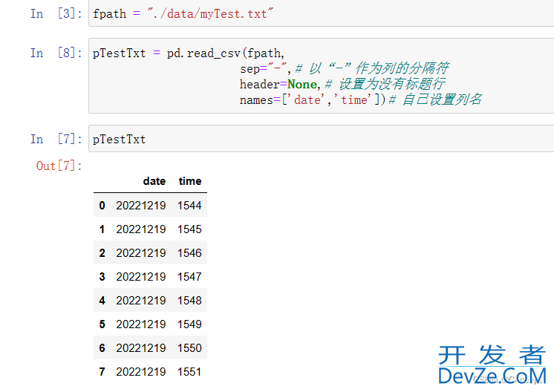Click index label 2 in dataframe
554x392 pixels.
(x=102, y=253)
